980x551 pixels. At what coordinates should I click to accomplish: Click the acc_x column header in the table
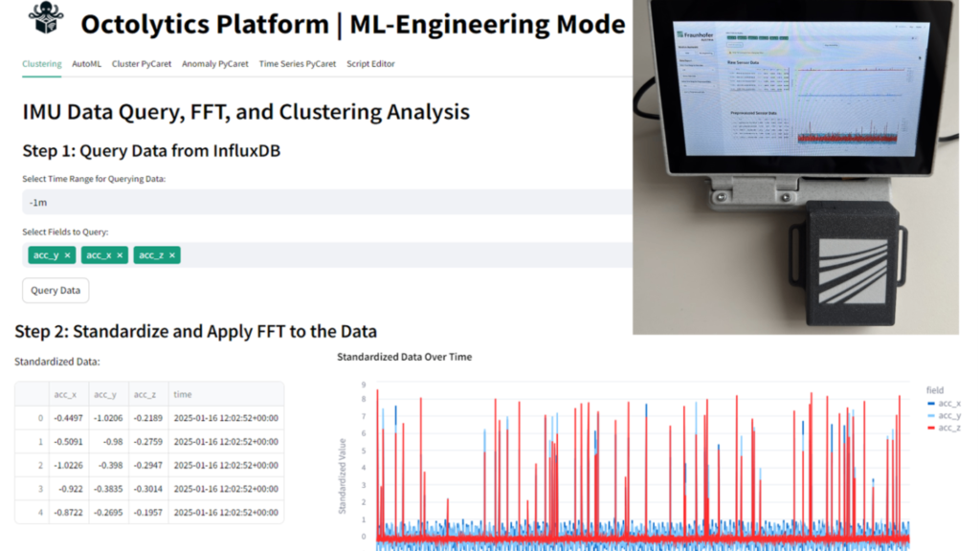(x=63, y=393)
